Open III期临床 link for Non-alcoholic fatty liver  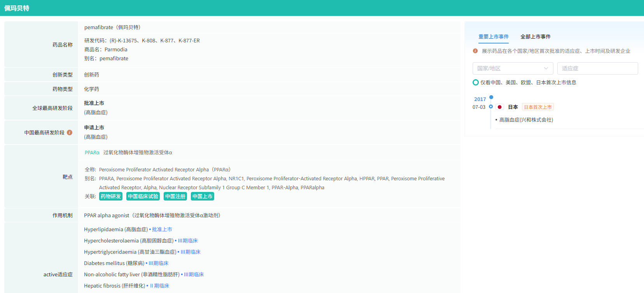194,274
